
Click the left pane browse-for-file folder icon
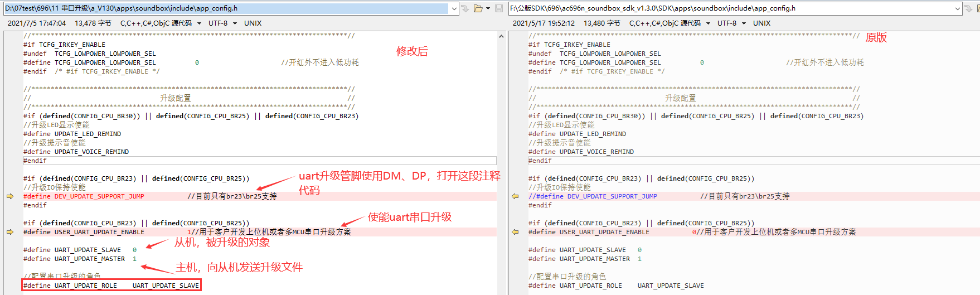click(x=478, y=8)
